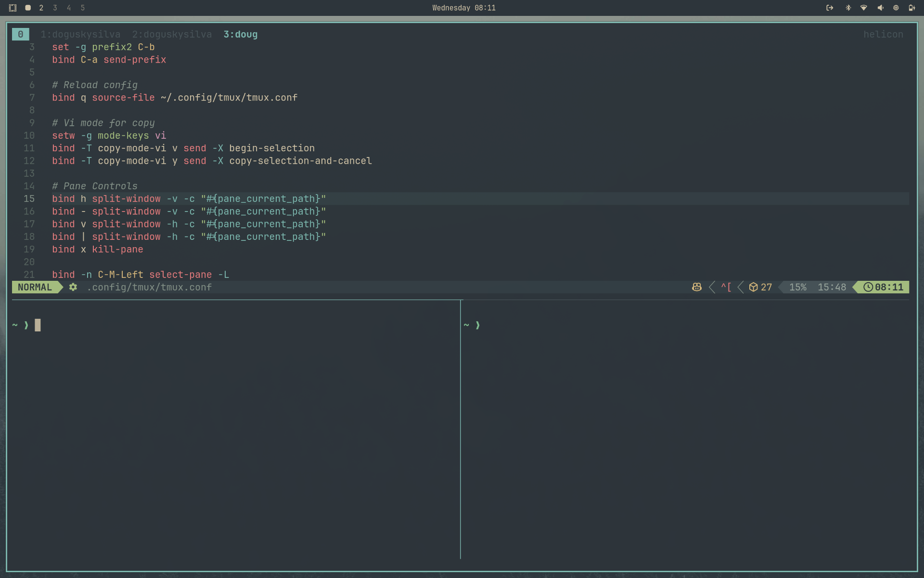924x578 pixels.
Task: Click the battery charging icon
Action: click(911, 8)
